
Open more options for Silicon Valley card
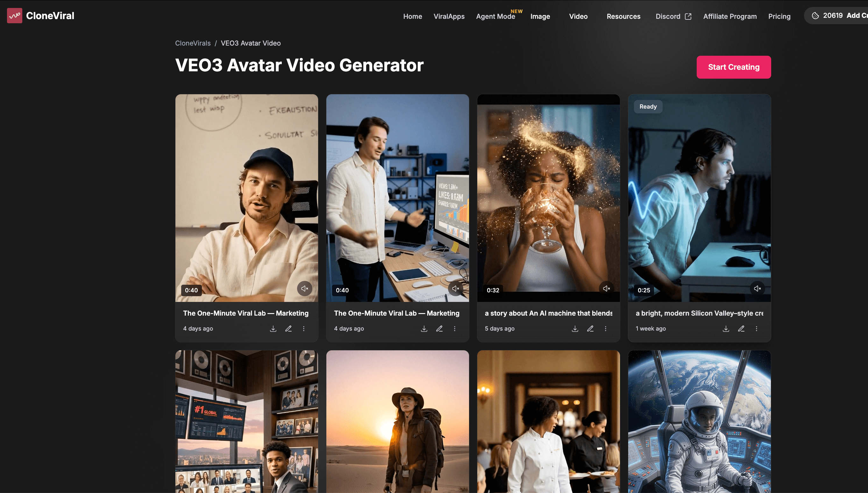pos(757,329)
